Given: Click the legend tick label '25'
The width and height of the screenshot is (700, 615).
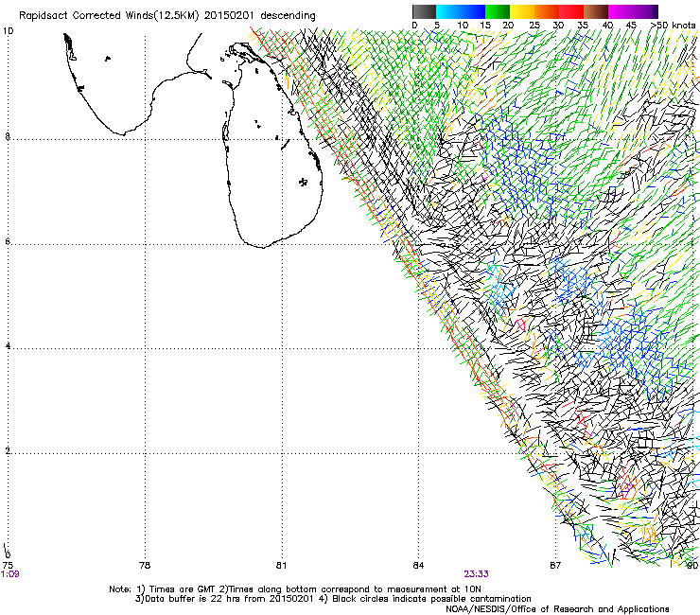Looking at the screenshot, I should point(534,25).
